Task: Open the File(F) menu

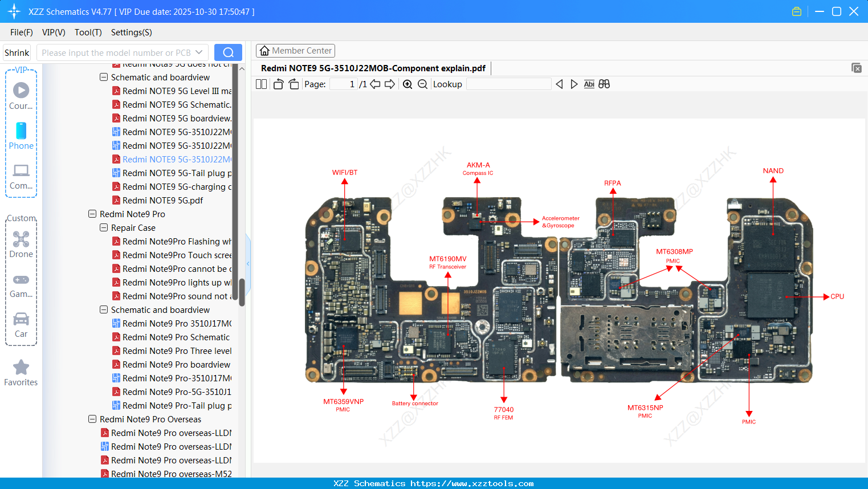Action: (x=22, y=32)
